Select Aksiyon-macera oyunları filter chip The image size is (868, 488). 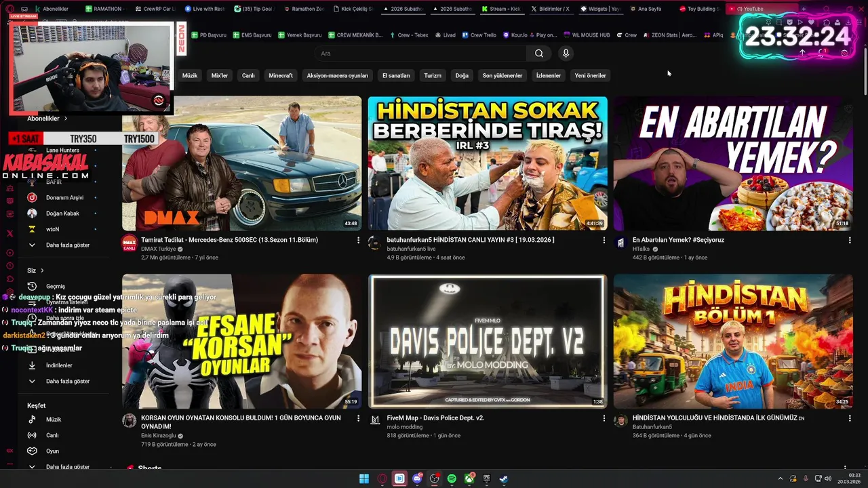click(337, 75)
